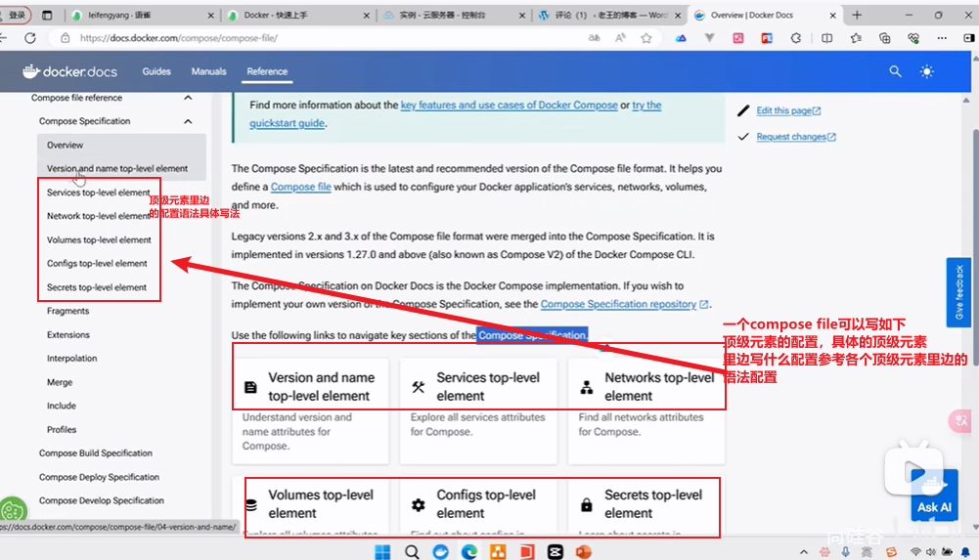Viewport: 979px width, 560px height.
Task: Open browser settings and more menu
Action: point(942,38)
